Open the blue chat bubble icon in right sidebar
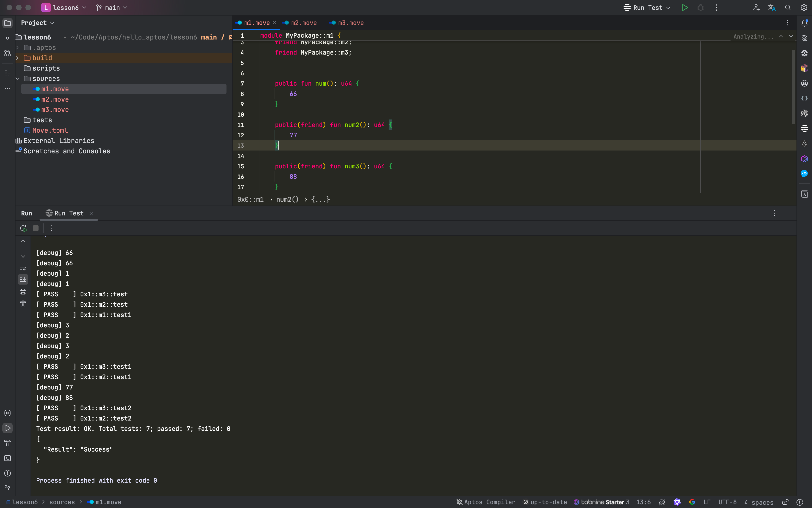The image size is (812, 508). tap(804, 174)
